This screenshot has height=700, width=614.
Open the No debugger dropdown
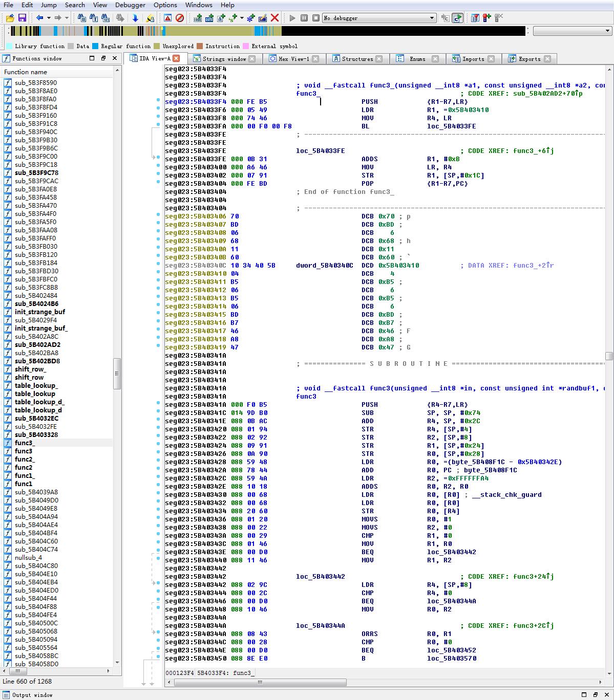click(x=379, y=18)
